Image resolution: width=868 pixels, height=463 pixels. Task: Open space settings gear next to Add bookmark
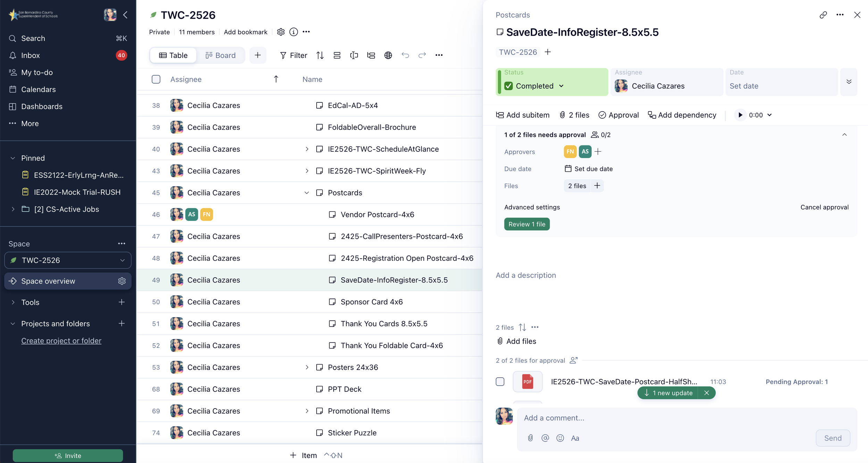281,32
